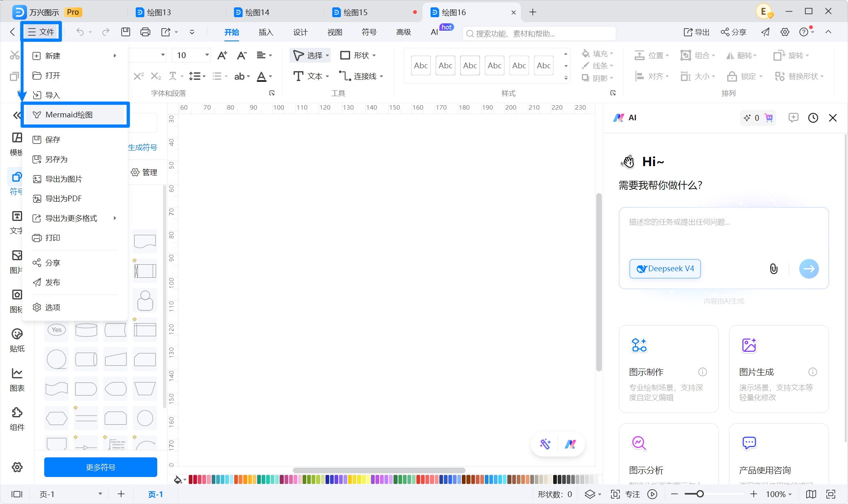Click the attachment paperclip icon in AI panel
848x504 pixels.
click(x=773, y=269)
